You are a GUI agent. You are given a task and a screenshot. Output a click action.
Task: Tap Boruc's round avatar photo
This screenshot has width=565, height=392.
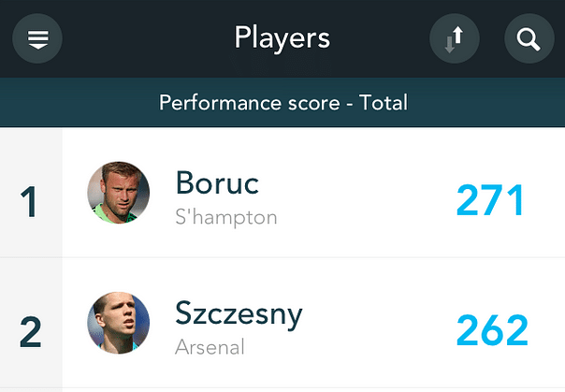click(x=119, y=193)
